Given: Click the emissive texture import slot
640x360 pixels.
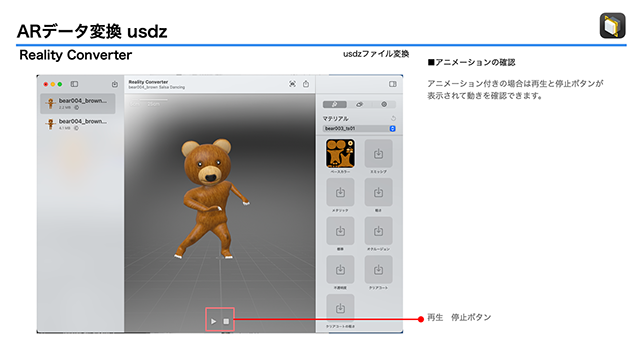Looking at the screenshot, I should click(x=378, y=153).
